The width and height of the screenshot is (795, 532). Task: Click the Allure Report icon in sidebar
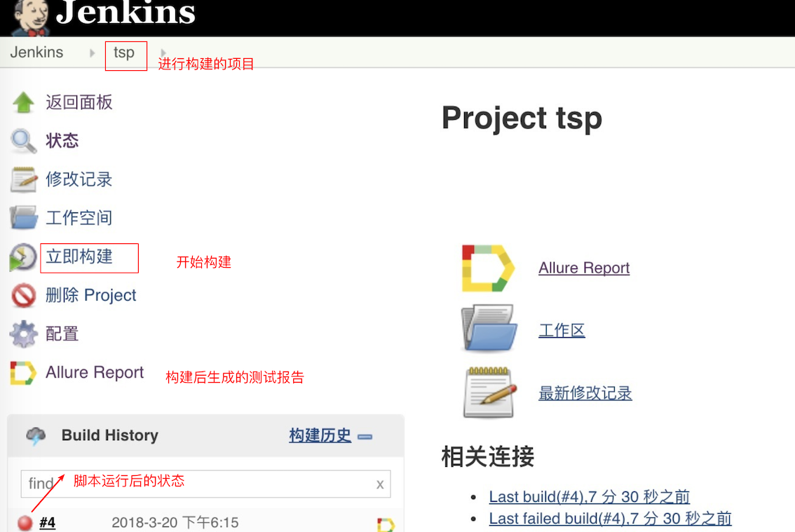pyautogui.click(x=23, y=373)
